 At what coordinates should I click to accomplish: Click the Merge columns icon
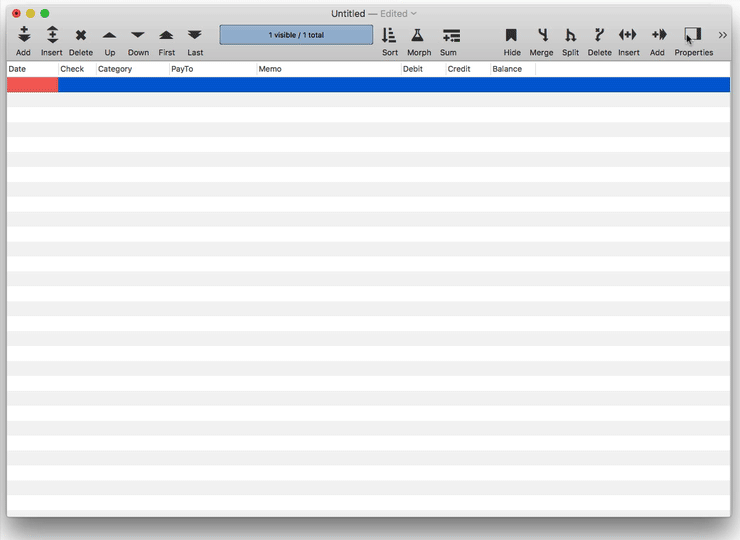coord(543,35)
